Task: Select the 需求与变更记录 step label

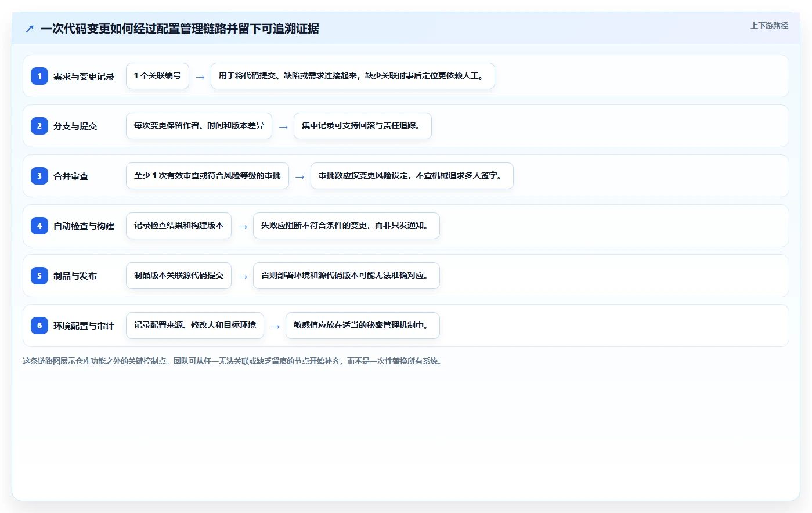Action: [84, 76]
